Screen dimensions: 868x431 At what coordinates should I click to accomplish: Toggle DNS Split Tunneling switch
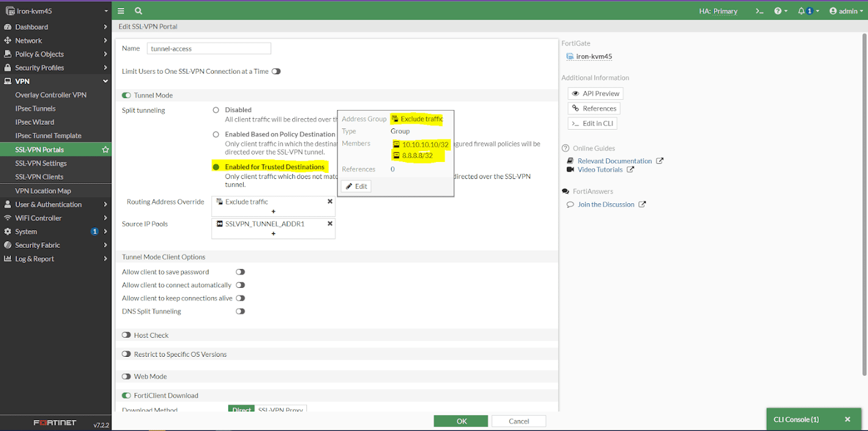coord(240,311)
